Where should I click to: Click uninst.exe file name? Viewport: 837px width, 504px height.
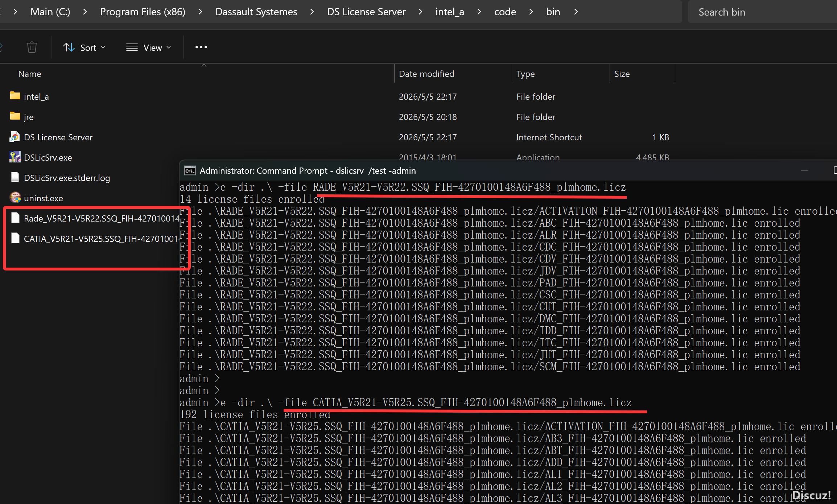tap(44, 198)
